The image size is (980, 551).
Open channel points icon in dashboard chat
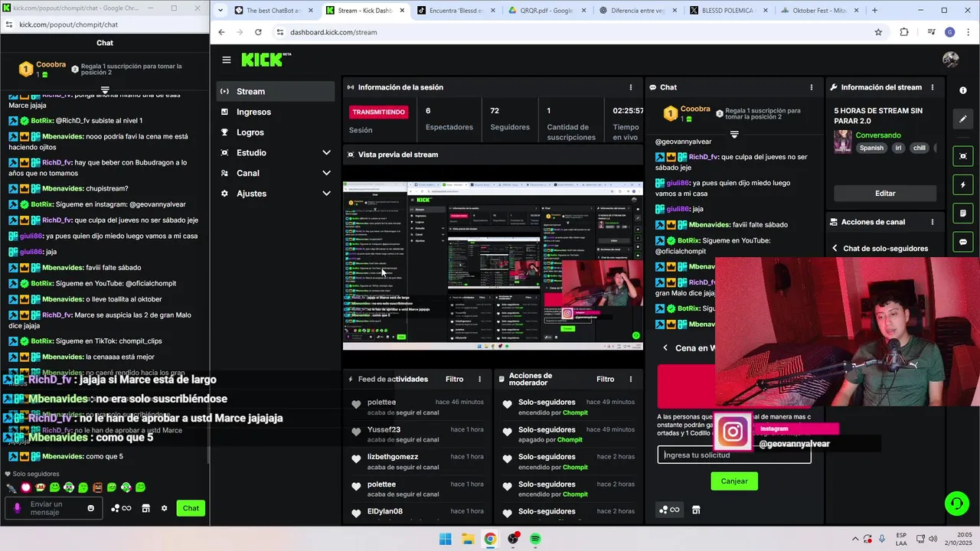pyautogui.click(x=669, y=510)
